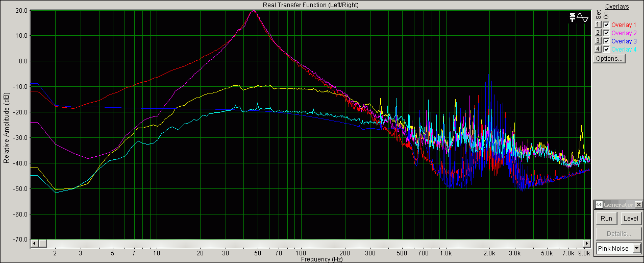Click the Real Transfer Function (Left/Right) title
The width and height of the screenshot is (644, 263).
310,5
